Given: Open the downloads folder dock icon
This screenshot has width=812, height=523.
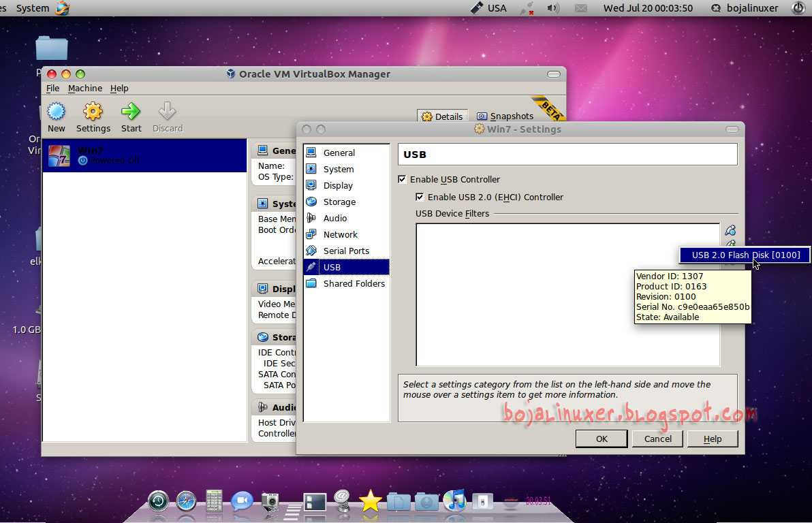Looking at the screenshot, I should point(426,502).
